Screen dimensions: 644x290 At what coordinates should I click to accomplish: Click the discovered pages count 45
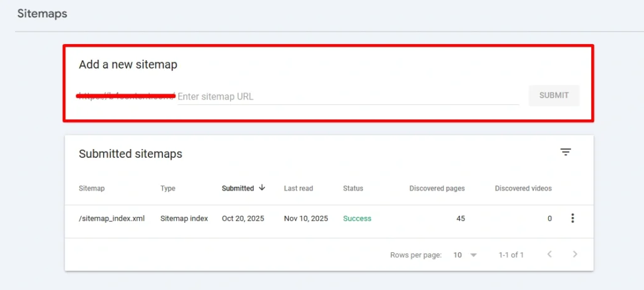[x=460, y=219]
